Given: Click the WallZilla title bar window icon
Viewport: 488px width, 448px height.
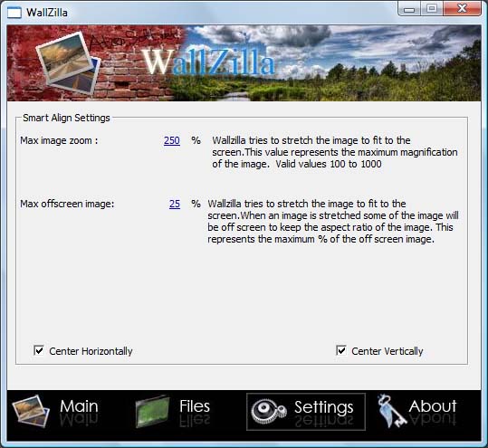Looking at the screenshot, I should pos(14,13).
